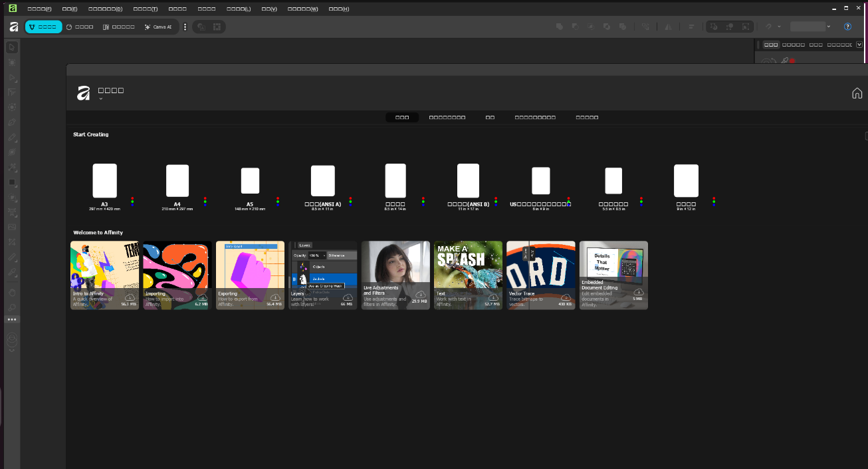Download the Embedded Document Editing cloud icon
Image resolution: width=868 pixels, height=469 pixels.
coord(639,291)
